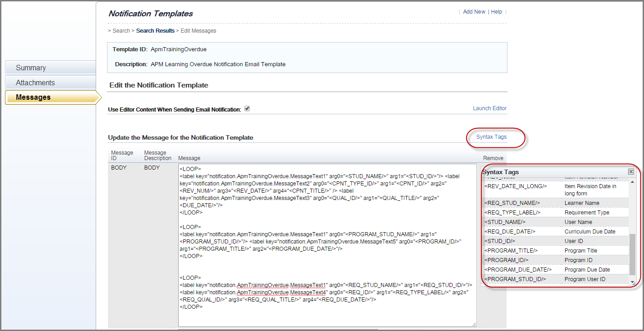Open the Help link
644x331 pixels.
497,12
